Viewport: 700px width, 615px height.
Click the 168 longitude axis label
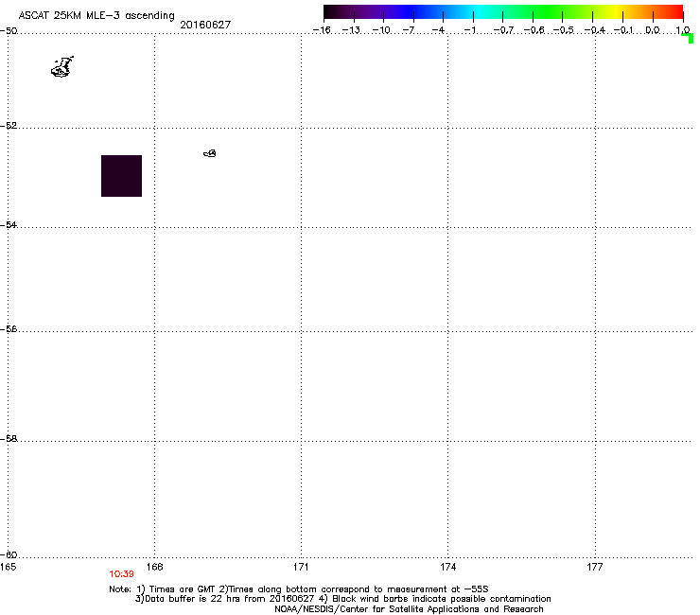[x=155, y=567]
